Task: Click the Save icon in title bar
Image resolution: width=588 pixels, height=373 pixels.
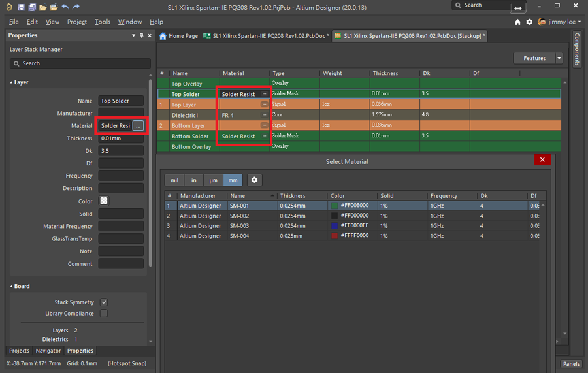Action: pos(22,7)
